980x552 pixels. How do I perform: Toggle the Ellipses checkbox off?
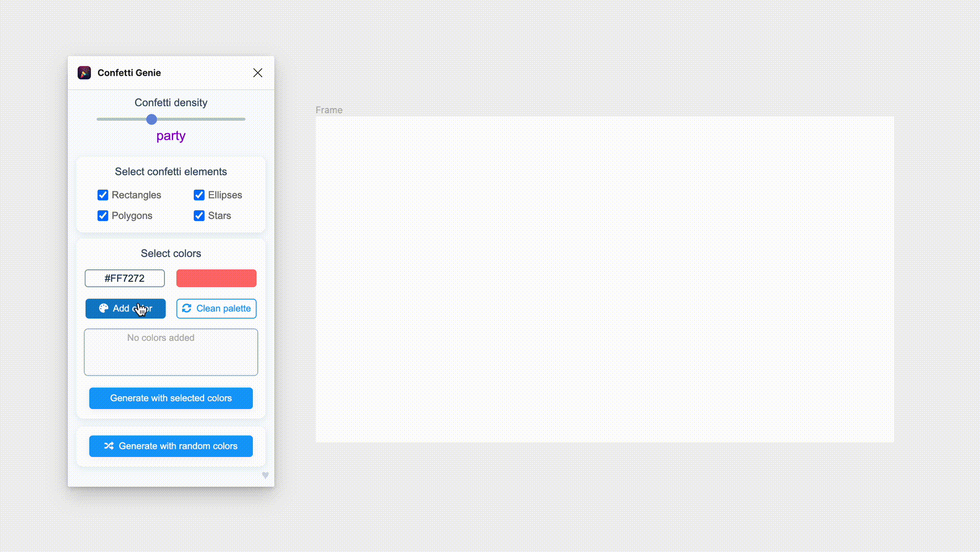199,195
